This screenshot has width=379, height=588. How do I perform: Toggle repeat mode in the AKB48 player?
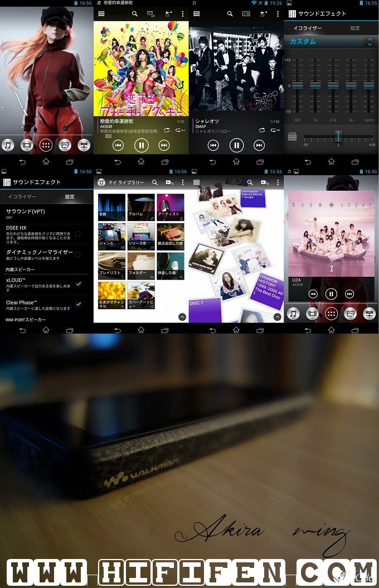click(x=167, y=130)
